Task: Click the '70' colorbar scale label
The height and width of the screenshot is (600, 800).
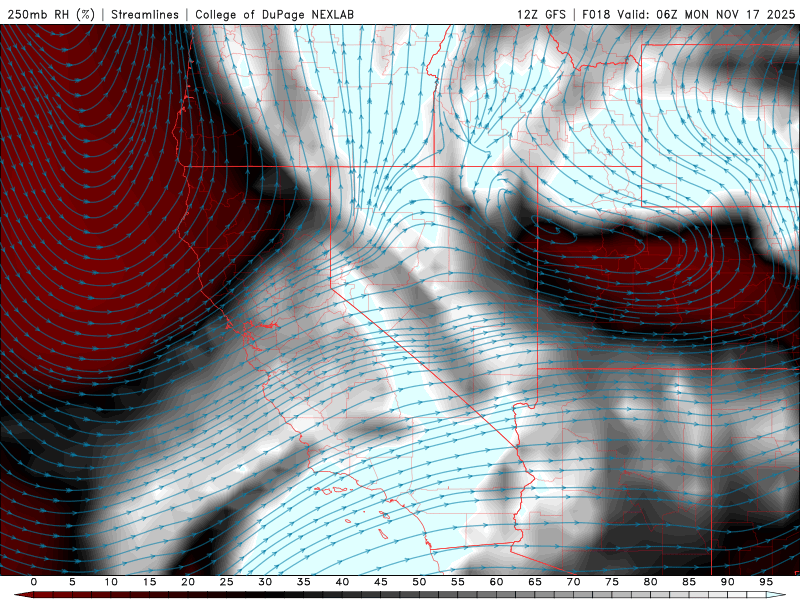Action: tap(573, 582)
